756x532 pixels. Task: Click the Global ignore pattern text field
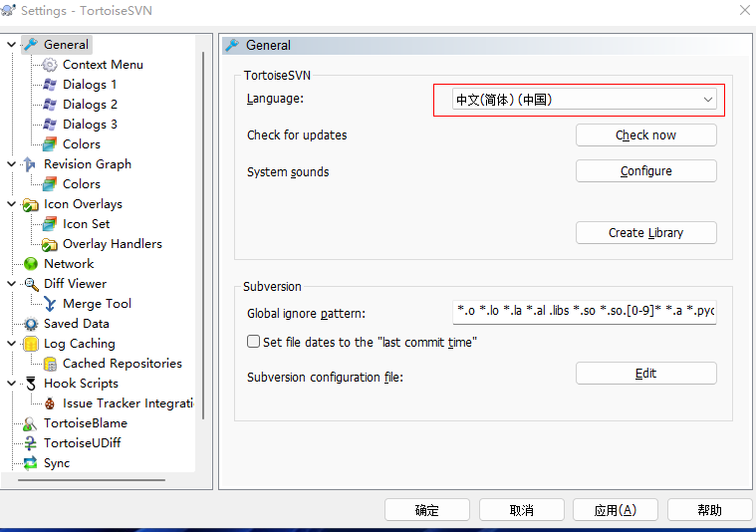[x=585, y=313]
